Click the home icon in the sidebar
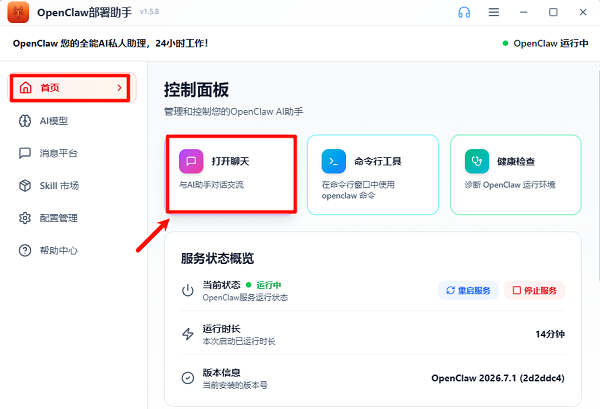 click(x=26, y=88)
